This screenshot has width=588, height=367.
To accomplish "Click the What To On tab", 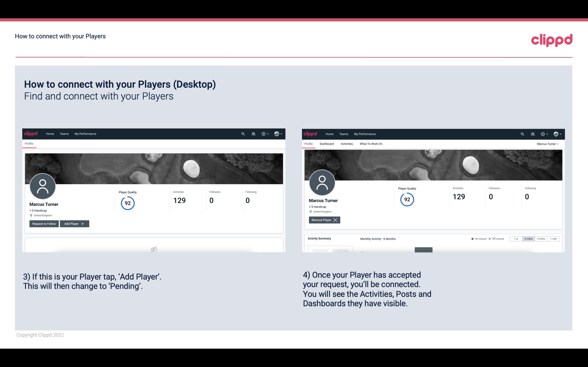I will point(371,144).
